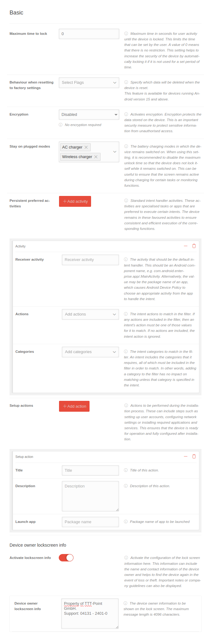211x644 pixels.
Task: Click the Receiver activity input field
Action: click(x=90, y=260)
